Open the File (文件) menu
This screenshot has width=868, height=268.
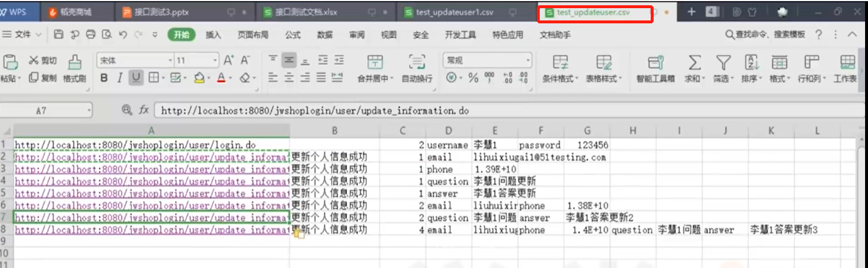(x=22, y=35)
